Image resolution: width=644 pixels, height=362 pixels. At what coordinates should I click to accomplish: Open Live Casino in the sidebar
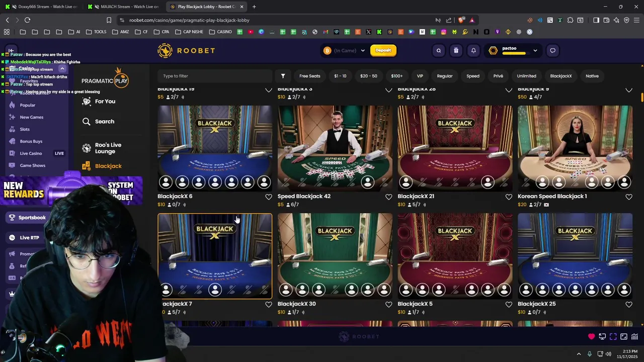click(x=31, y=153)
